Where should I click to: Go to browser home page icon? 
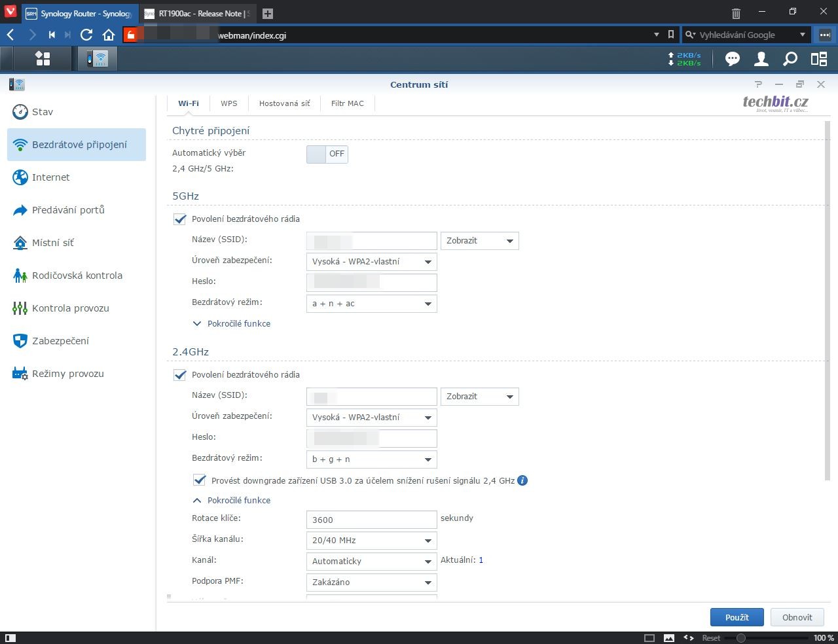click(x=109, y=35)
